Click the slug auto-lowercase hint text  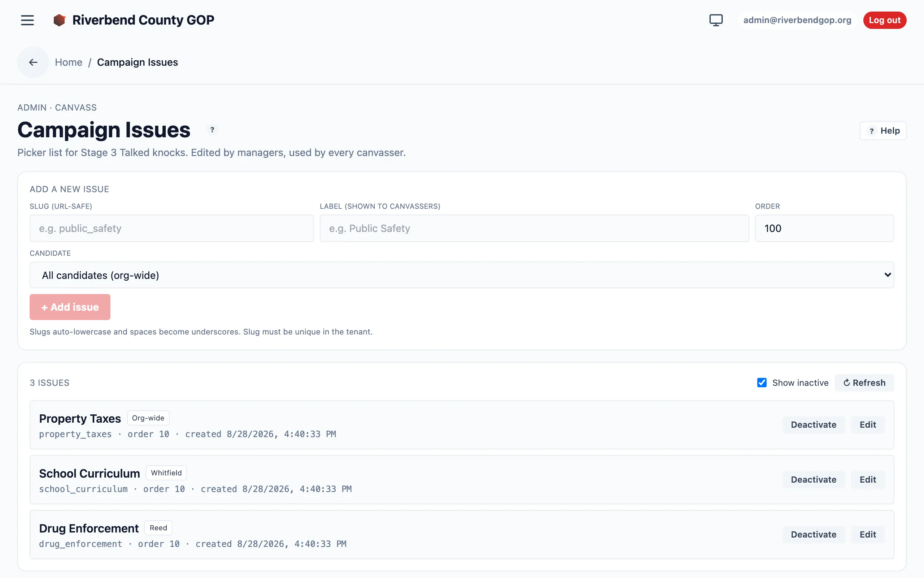pyautogui.click(x=201, y=332)
